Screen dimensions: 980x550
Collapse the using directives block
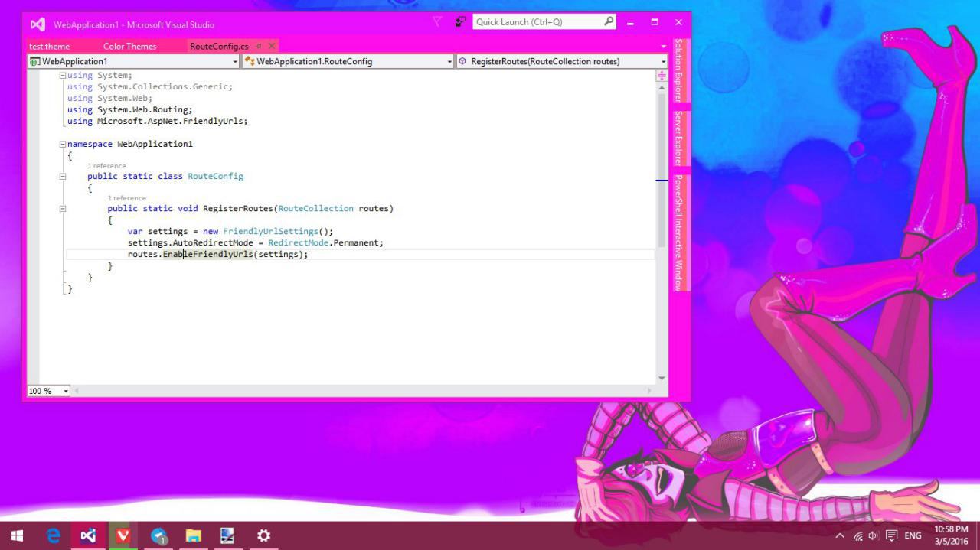[x=63, y=75]
